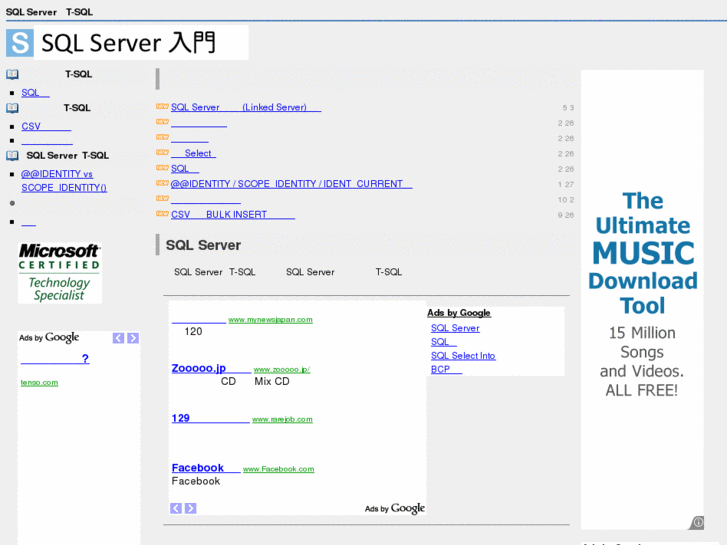Viewport: 727px width, 545px height.
Task: Open the SQL link in the sidebar
Action: tap(35, 93)
